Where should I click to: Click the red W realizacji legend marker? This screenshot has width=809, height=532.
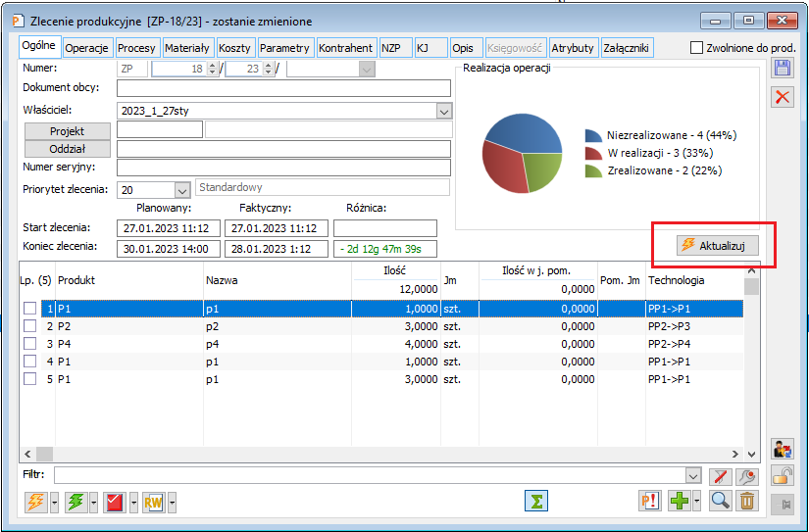593,153
